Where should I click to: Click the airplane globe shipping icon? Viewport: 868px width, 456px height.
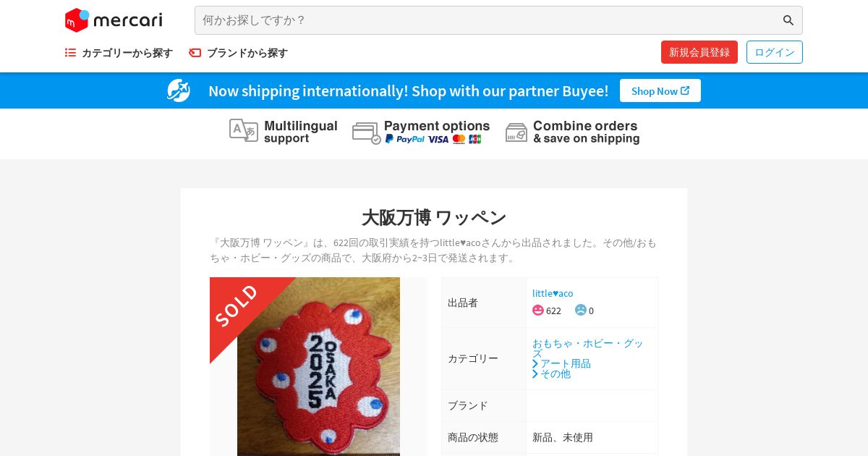[x=179, y=90]
